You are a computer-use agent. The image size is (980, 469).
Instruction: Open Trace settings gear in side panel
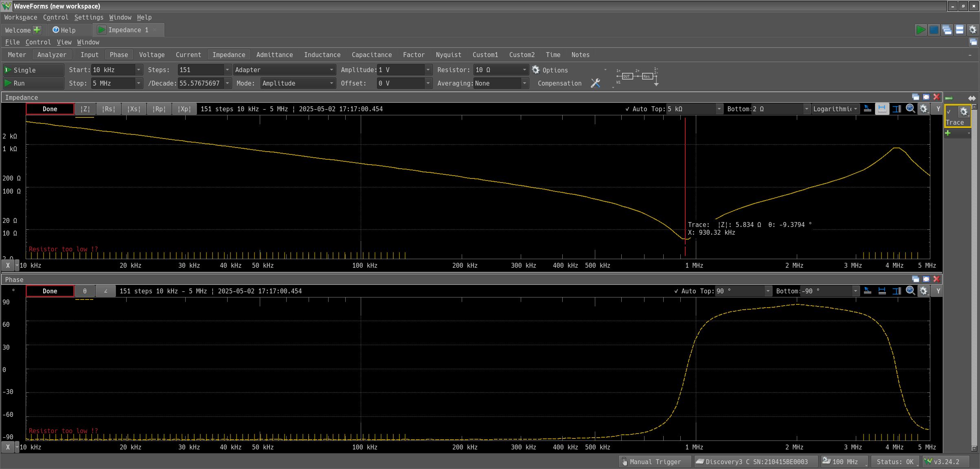coord(963,112)
